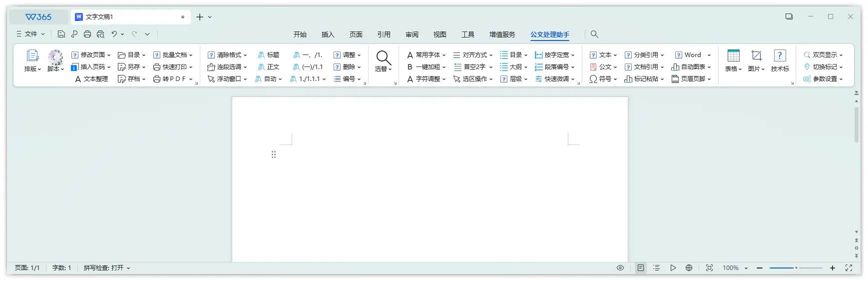This screenshot has width=868, height=281.
Task: Click the print icon in quick toolbar
Action: tap(87, 34)
